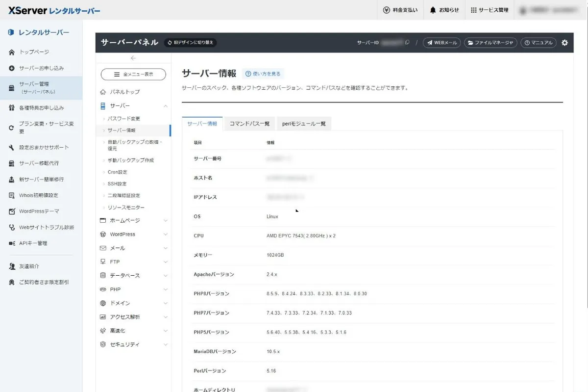This screenshot has width=588, height=392.
Task: Copy server ID with the copy icon
Action: coord(407,43)
